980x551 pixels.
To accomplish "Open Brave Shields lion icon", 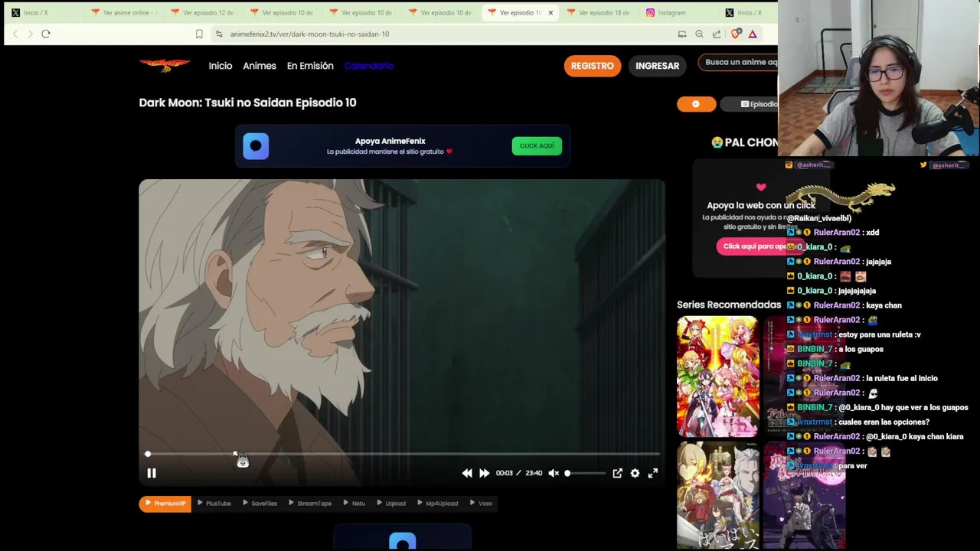I will tap(736, 34).
